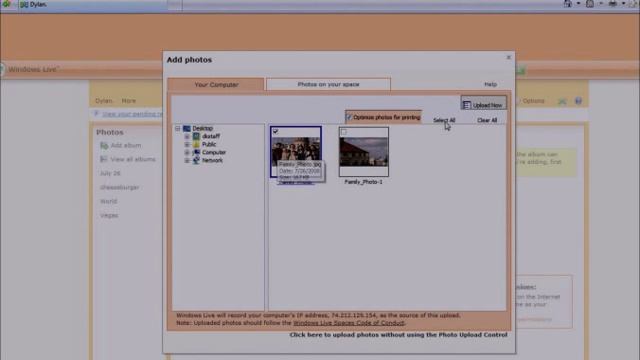Click the Family_Photo-1 file name label

[363, 182]
